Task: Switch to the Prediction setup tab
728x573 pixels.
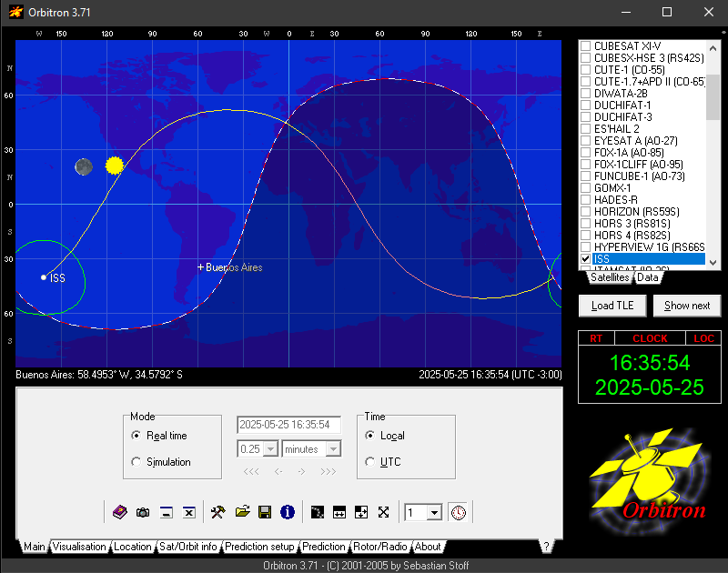Action: (259, 547)
